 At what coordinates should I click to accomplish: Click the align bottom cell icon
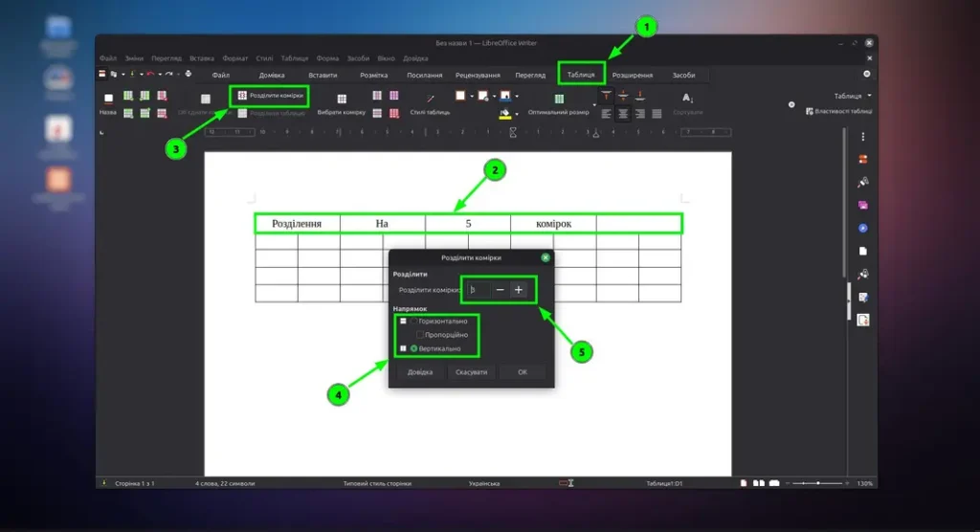click(x=640, y=97)
